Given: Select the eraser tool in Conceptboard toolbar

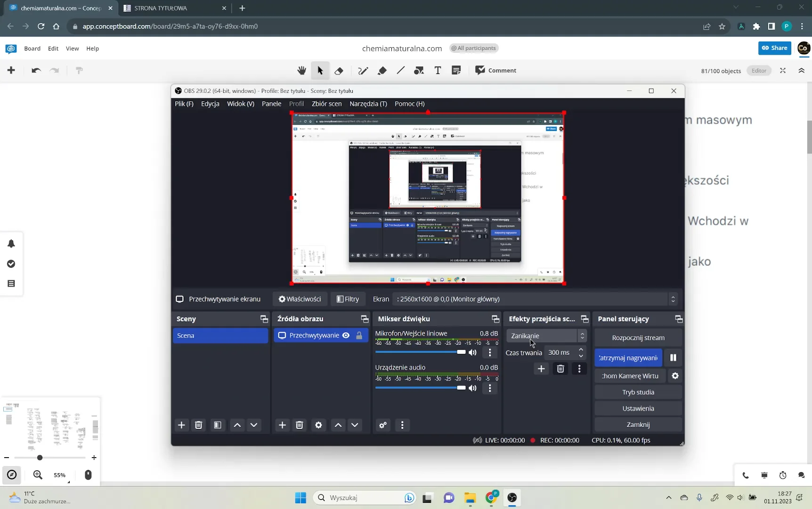Looking at the screenshot, I should tap(339, 71).
